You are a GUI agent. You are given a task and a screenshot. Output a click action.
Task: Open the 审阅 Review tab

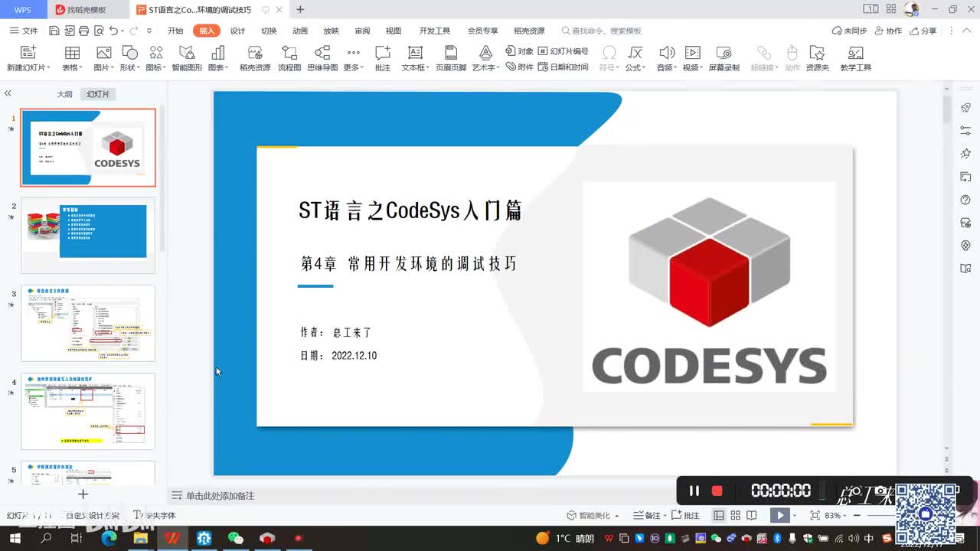pos(362,31)
